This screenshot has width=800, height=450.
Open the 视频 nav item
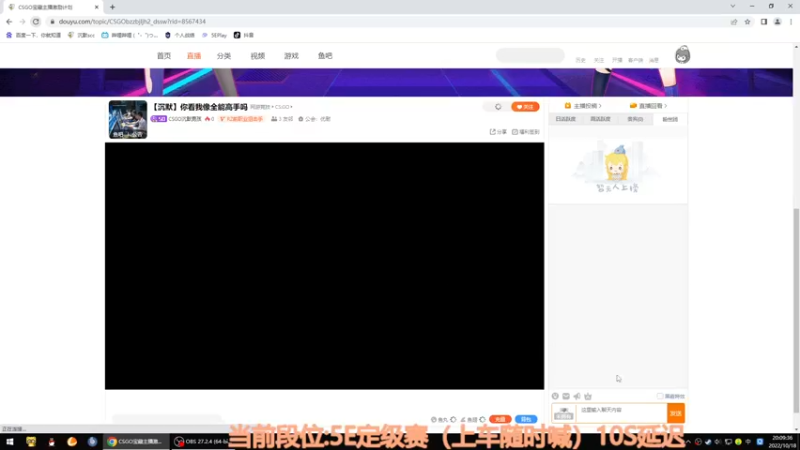click(258, 56)
